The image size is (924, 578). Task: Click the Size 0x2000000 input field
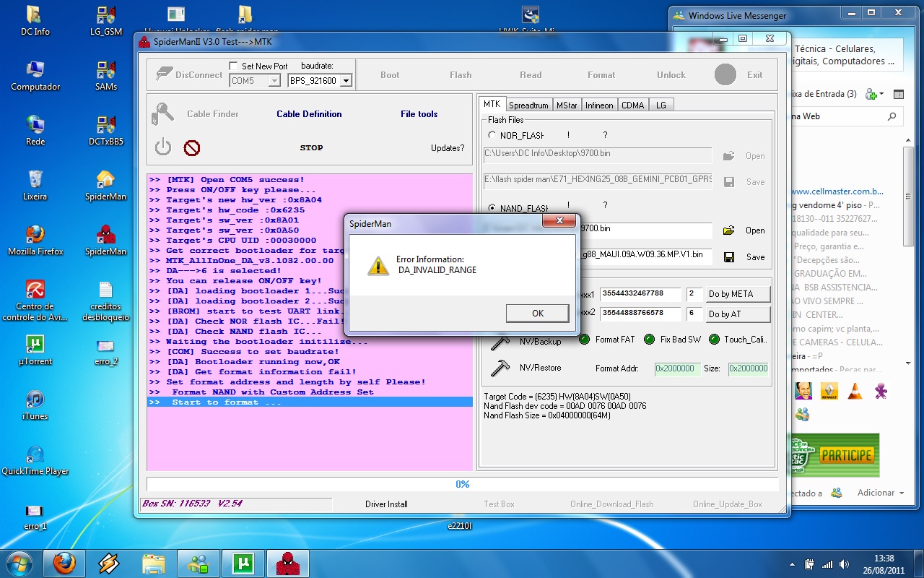(748, 368)
